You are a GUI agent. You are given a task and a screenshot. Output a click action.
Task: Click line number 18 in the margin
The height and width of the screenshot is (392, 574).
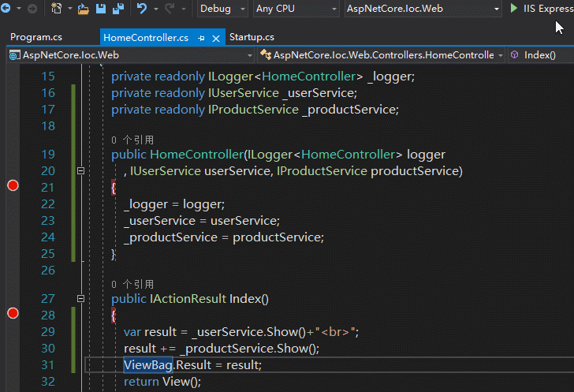click(48, 126)
